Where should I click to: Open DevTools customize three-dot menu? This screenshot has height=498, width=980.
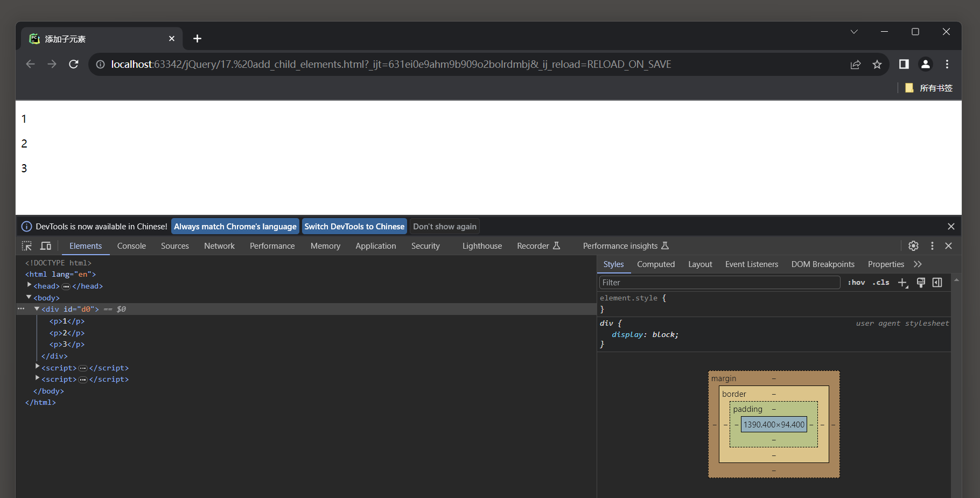[932, 246]
